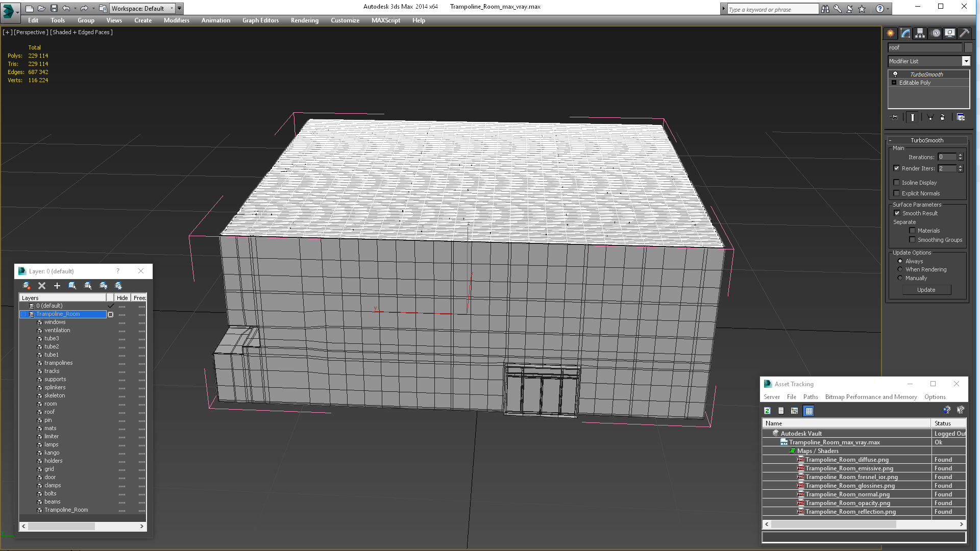Add selected objects to layer plus icon

coord(57,286)
